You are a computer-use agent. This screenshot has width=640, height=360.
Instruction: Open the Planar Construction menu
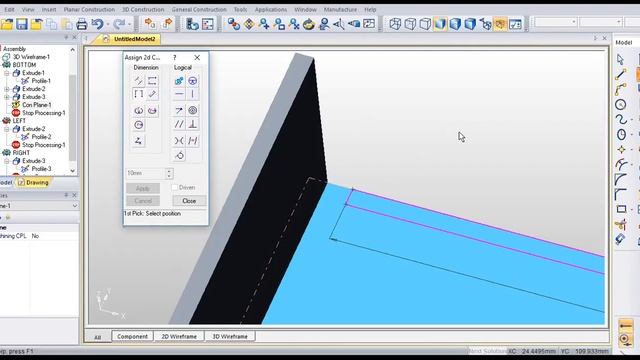[89, 9]
